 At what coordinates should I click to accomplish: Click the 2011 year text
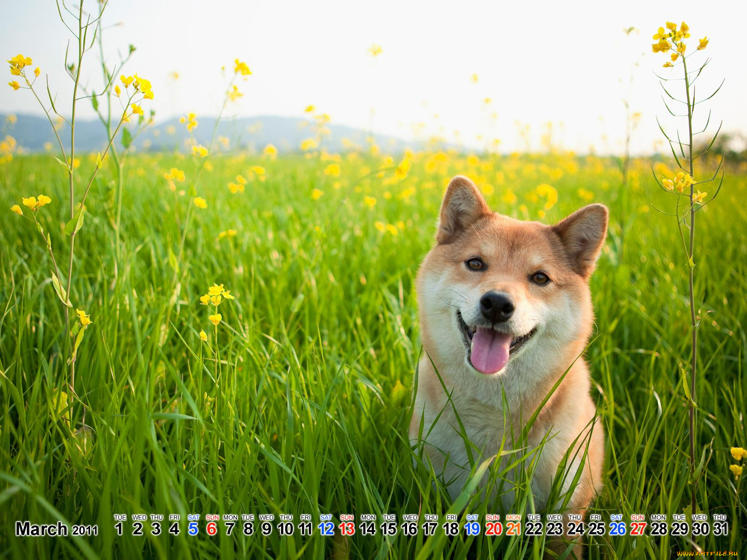[85, 531]
